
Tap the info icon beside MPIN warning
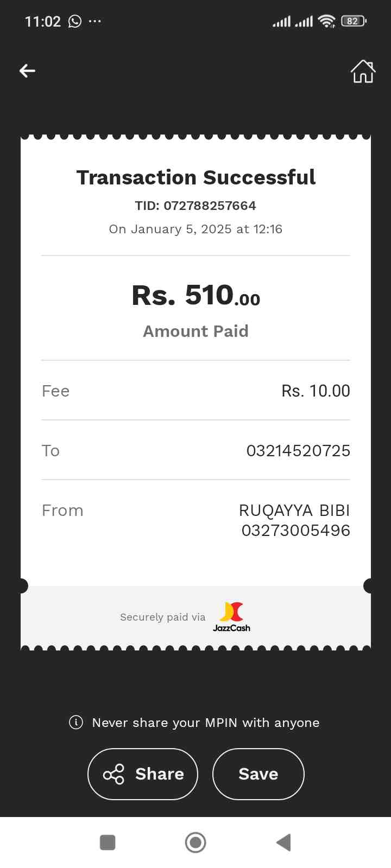pyautogui.click(x=76, y=722)
